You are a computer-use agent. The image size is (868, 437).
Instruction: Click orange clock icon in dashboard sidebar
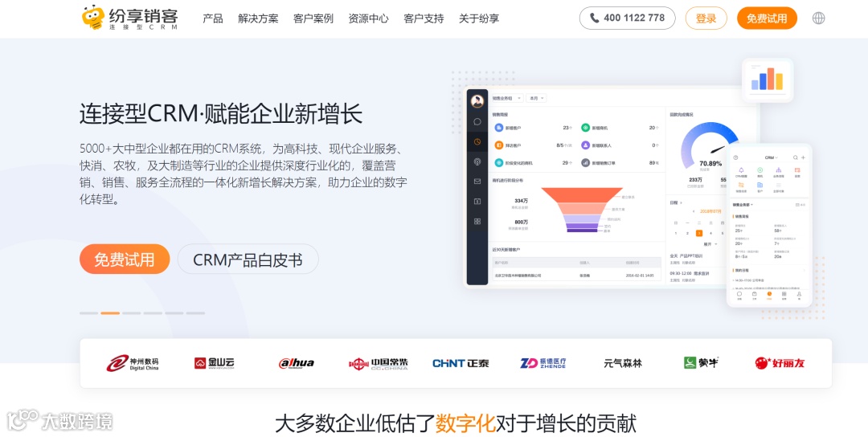pos(477,142)
